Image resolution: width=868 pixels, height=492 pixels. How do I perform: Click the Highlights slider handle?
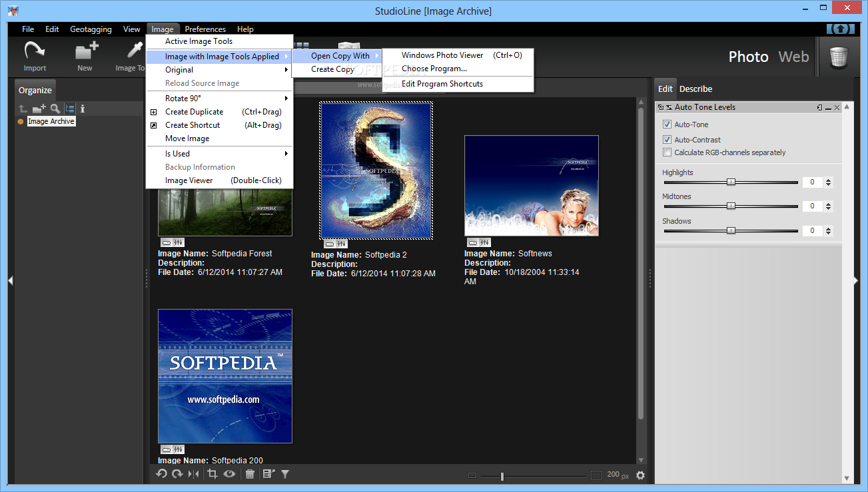click(731, 182)
